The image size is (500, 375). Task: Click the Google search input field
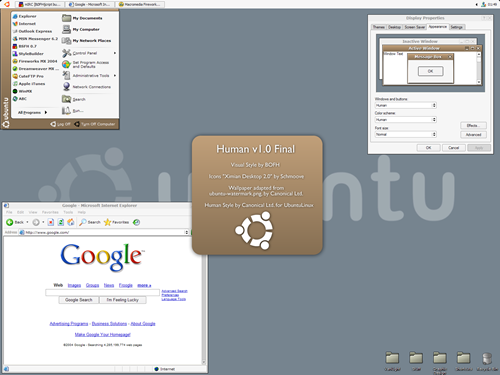point(102,293)
